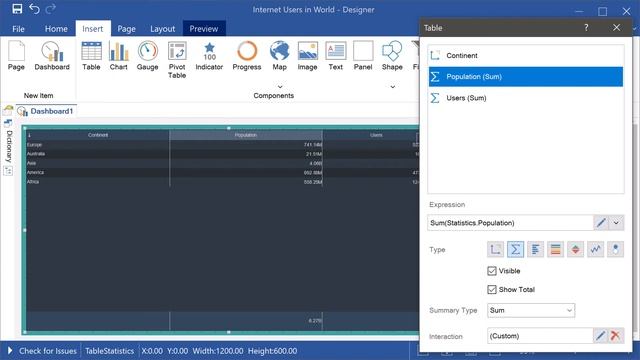Insert a Progress component
This screenshot has width=640, height=360.
click(247, 56)
